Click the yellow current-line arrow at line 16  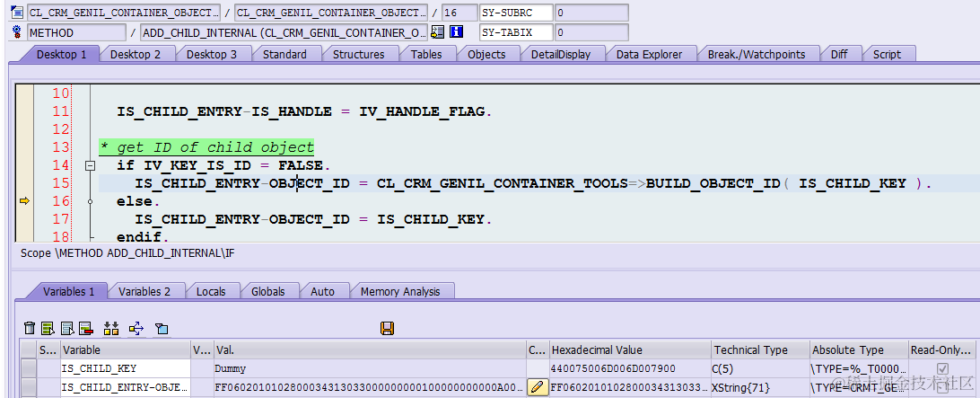(x=24, y=201)
